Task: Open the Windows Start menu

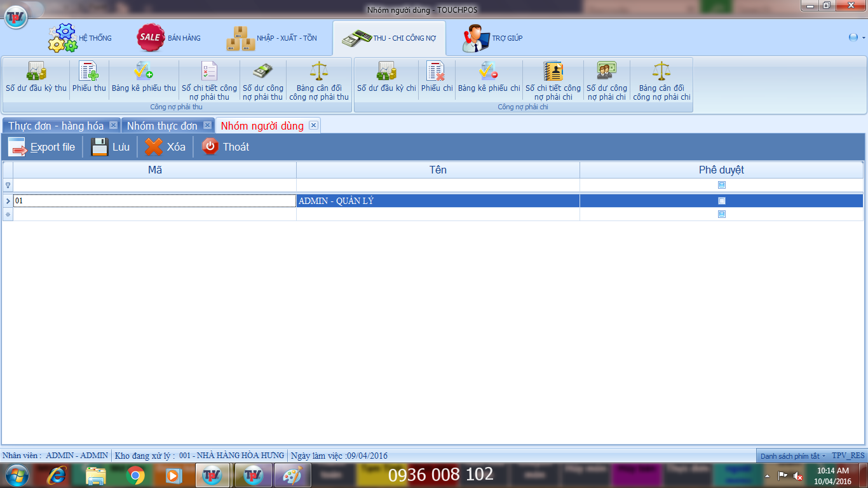Action: pos(17,475)
